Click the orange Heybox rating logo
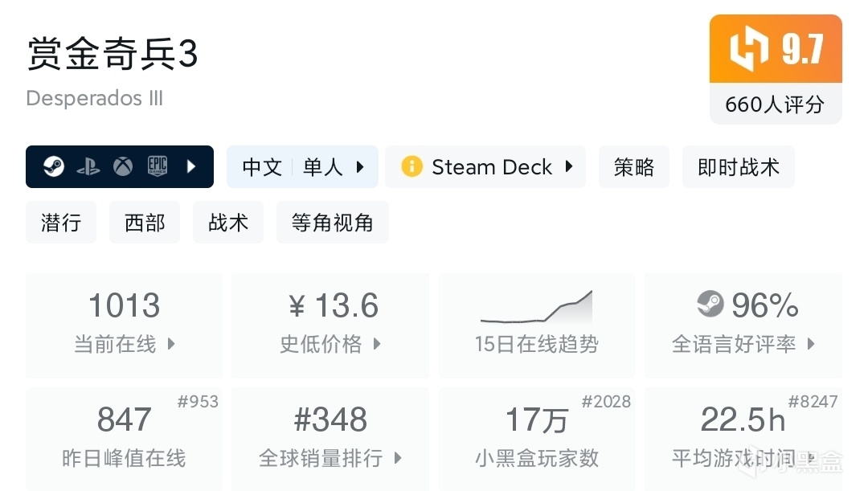This screenshot has height=491, width=868. (751, 49)
